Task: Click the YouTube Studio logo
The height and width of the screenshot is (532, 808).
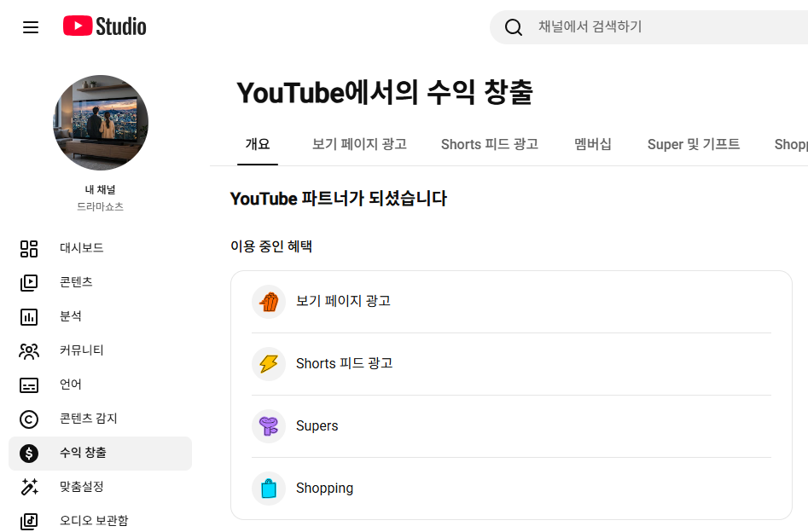Action: click(105, 26)
